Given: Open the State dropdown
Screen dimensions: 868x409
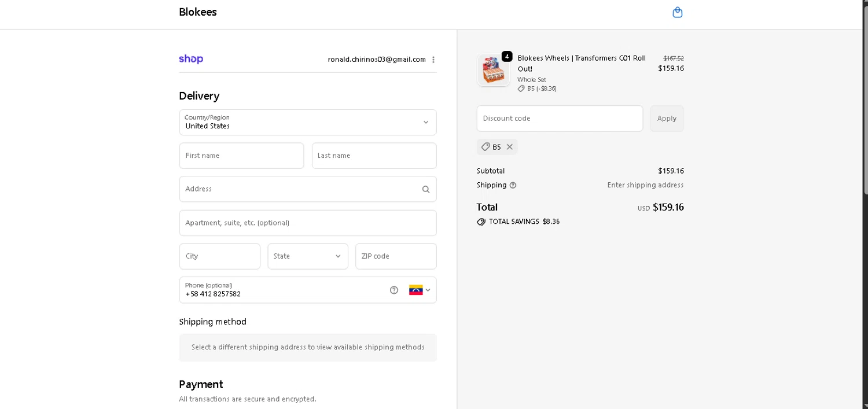Looking at the screenshot, I should [308, 256].
